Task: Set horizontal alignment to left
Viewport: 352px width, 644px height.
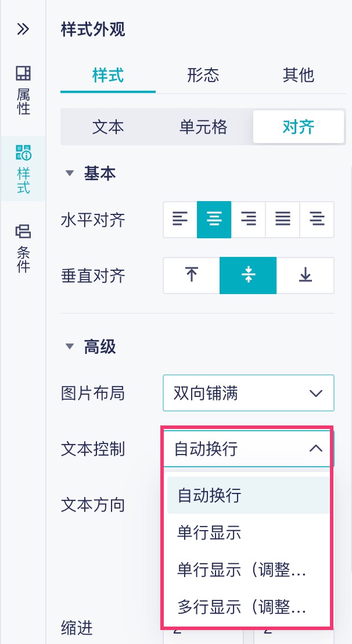Action: [180, 220]
